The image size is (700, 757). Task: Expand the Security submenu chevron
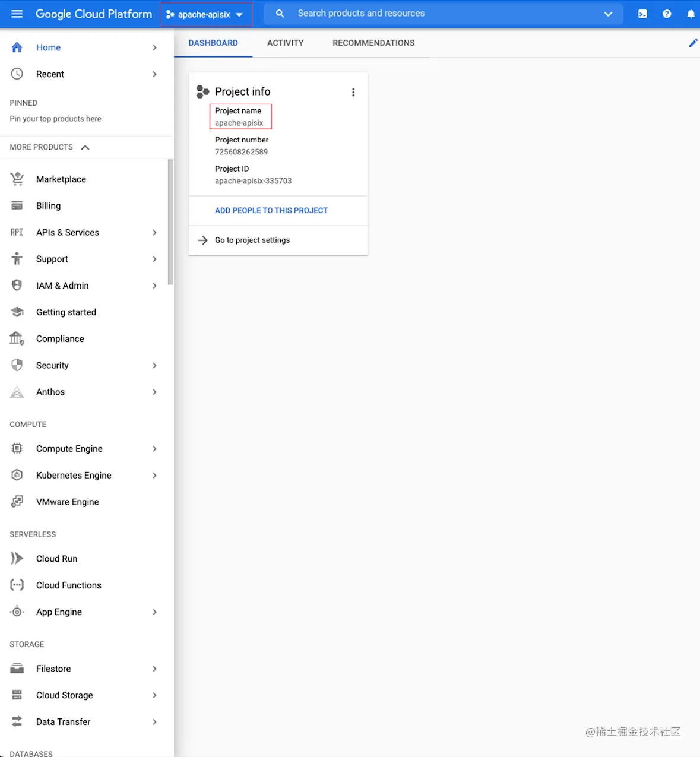154,365
